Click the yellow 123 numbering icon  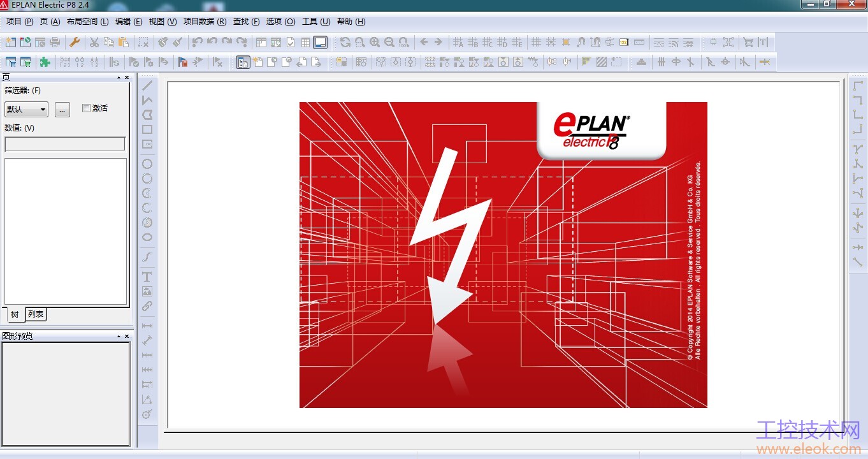(x=624, y=42)
